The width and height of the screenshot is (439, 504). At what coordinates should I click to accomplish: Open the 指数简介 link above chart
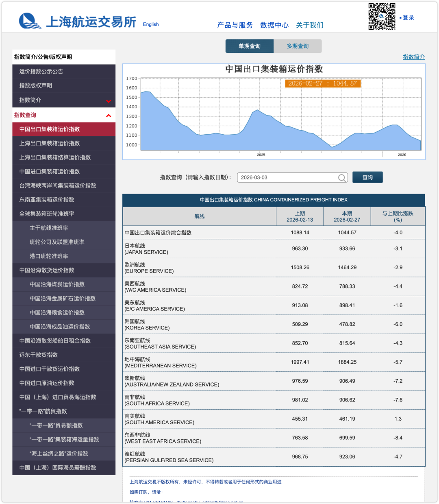[x=413, y=57]
